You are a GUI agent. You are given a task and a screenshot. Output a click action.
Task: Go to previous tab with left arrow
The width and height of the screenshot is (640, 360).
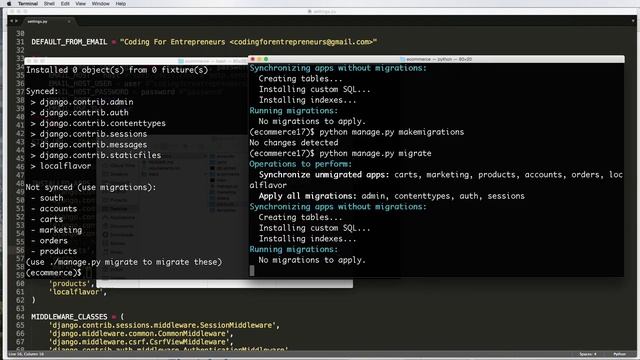[11, 21]
